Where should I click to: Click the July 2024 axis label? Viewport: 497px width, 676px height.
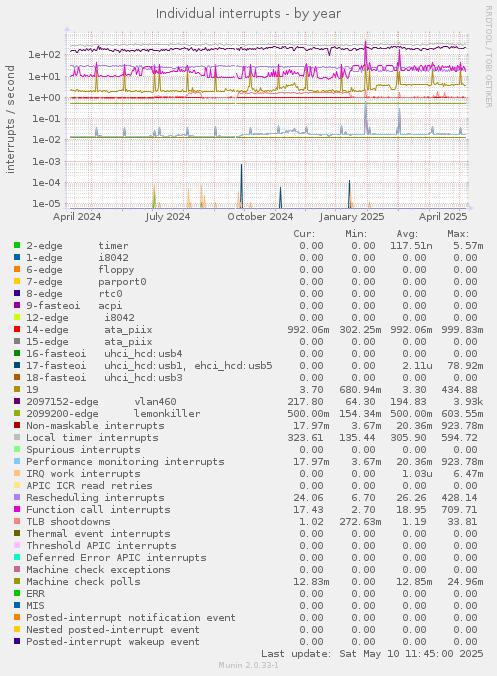(167, 216)
